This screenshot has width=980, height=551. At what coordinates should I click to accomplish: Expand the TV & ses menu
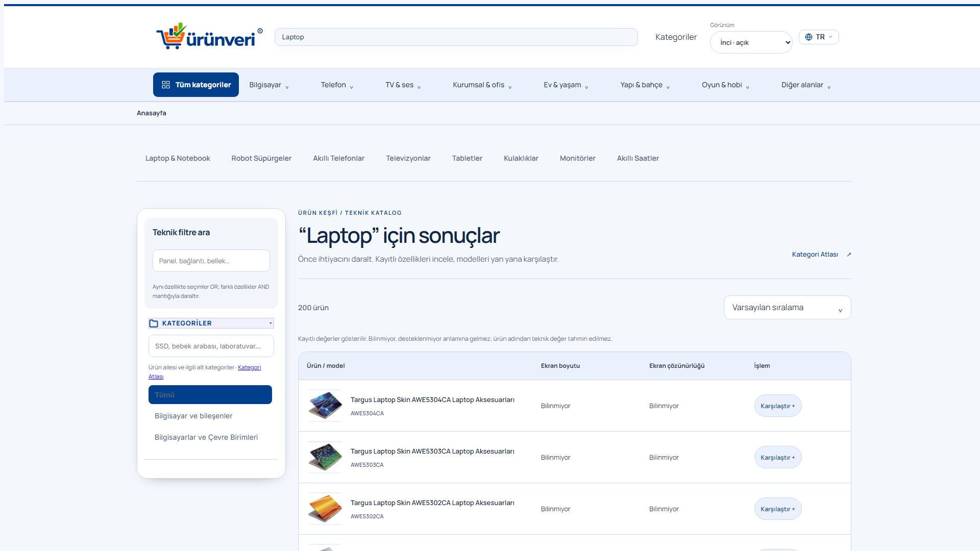(x=403, y=85)
